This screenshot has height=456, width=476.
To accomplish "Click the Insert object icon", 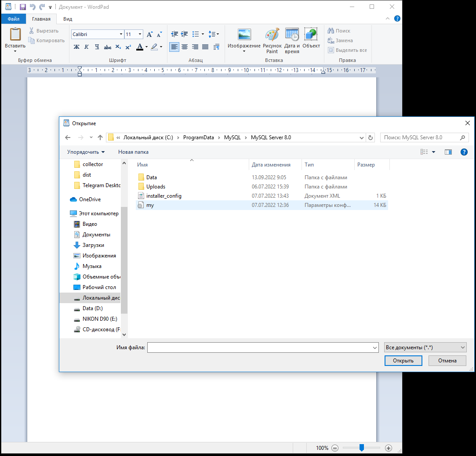I will tap(311, 39).
